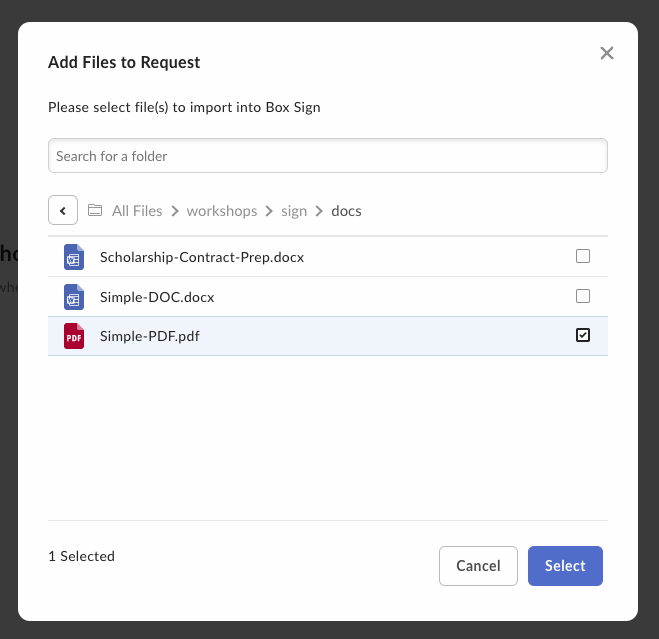Click the Scholarship-Contract-Prep.docx Word file icon
This screenshot has width=659, height=639.
point(73,257)
